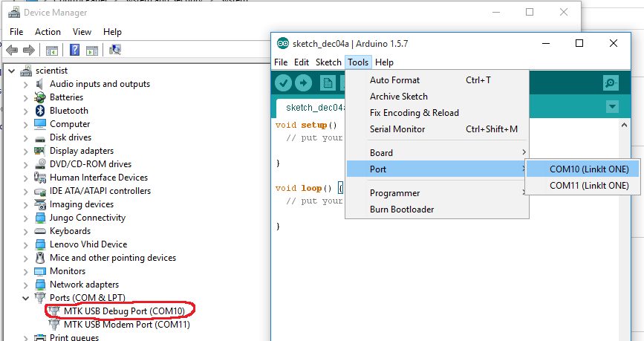644x341 pixels.
Task: Click the Batteries category icon
Action: pos(40,97)
